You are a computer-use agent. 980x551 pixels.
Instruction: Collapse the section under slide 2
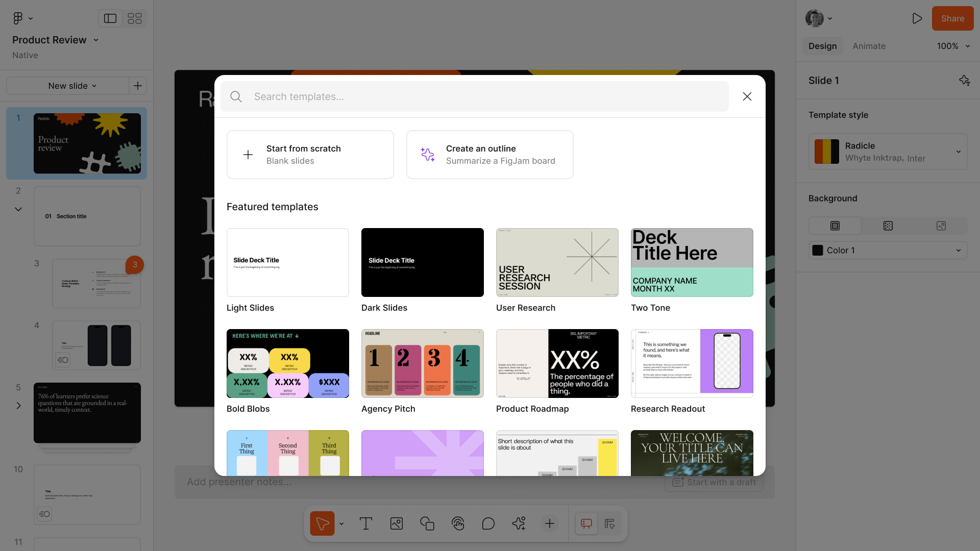18,209
